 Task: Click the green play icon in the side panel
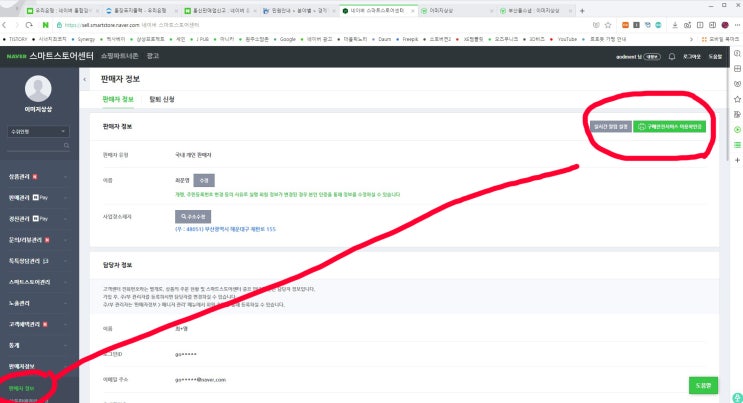[x=737, y=129]
